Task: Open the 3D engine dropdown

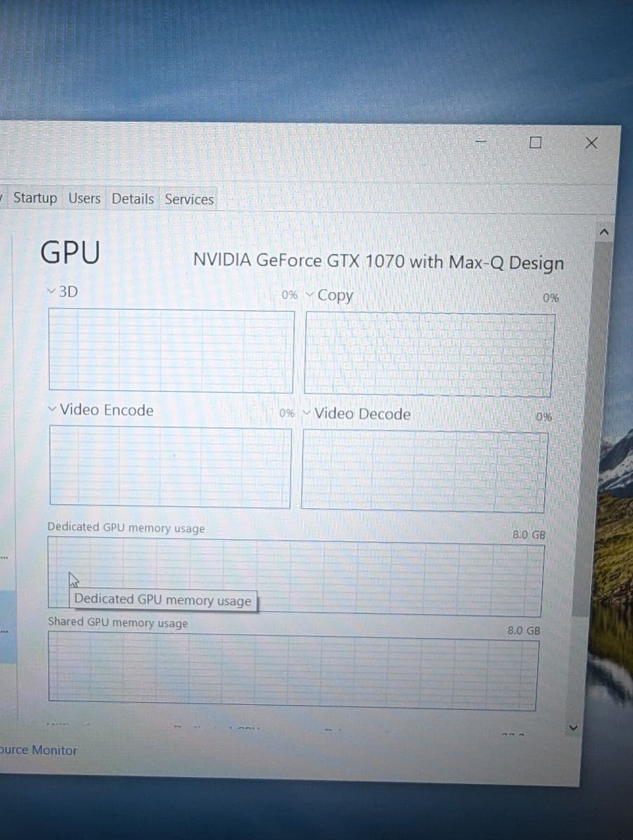Action: [x=50, y=290]
